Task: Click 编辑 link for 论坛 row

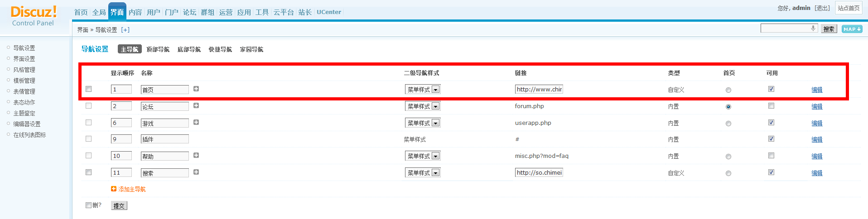Action: pos(817,106)
